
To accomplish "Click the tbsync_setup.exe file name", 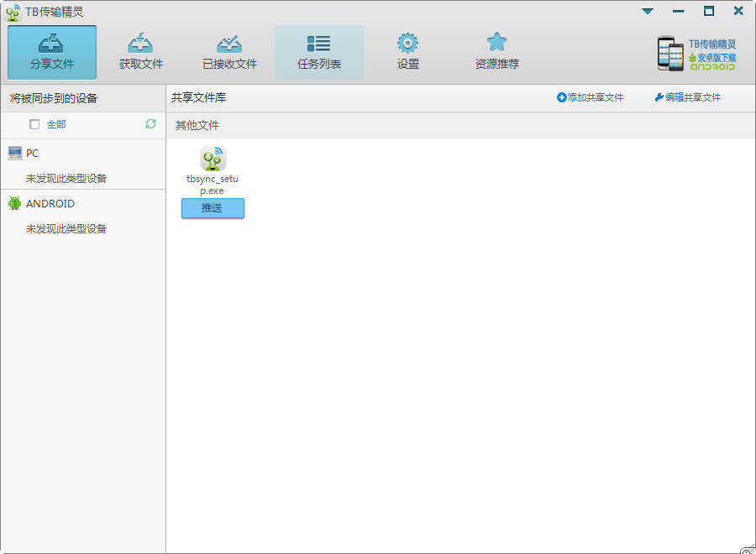I will [x=213, y=185].
